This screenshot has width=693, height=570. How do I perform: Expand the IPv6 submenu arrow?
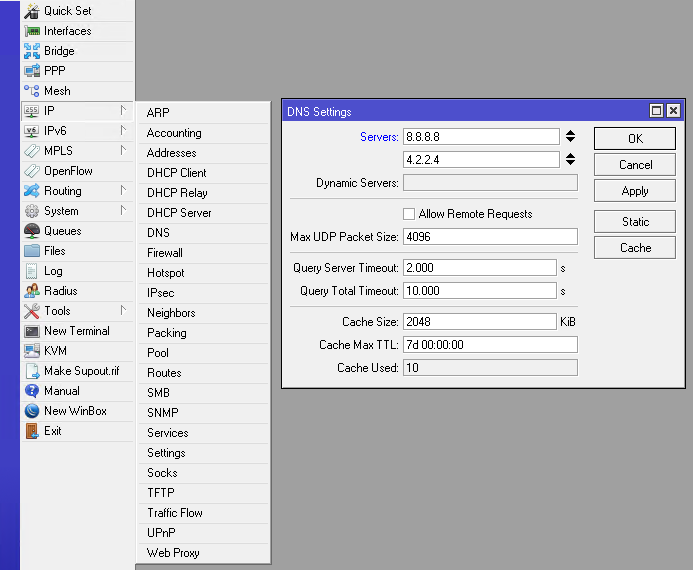(123, 130)
